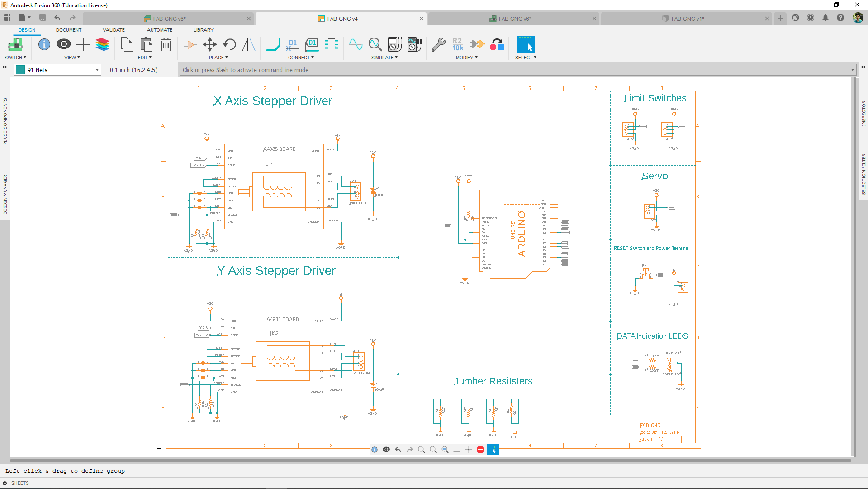
Task: Switch to FAB-CNC v1* document tab
Action: pos(687,19)
